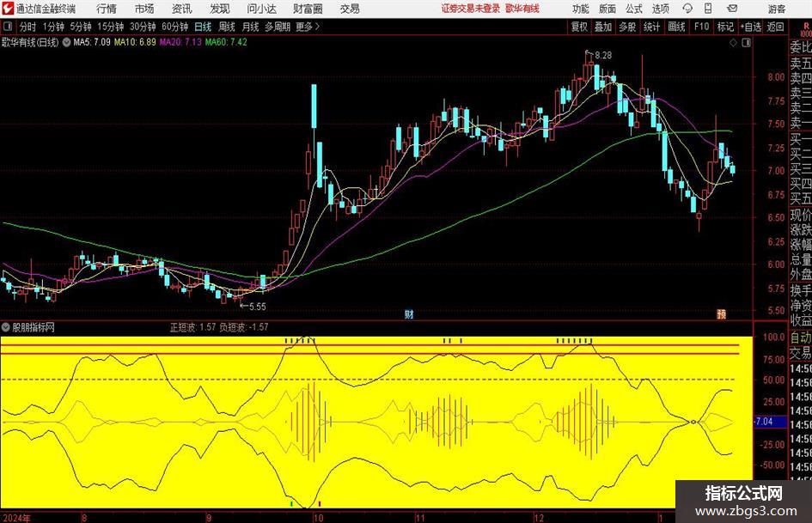Expand the MA indicator dropdown arrow
The height and width of the screenshot is (523, 812).
[66, 42]
